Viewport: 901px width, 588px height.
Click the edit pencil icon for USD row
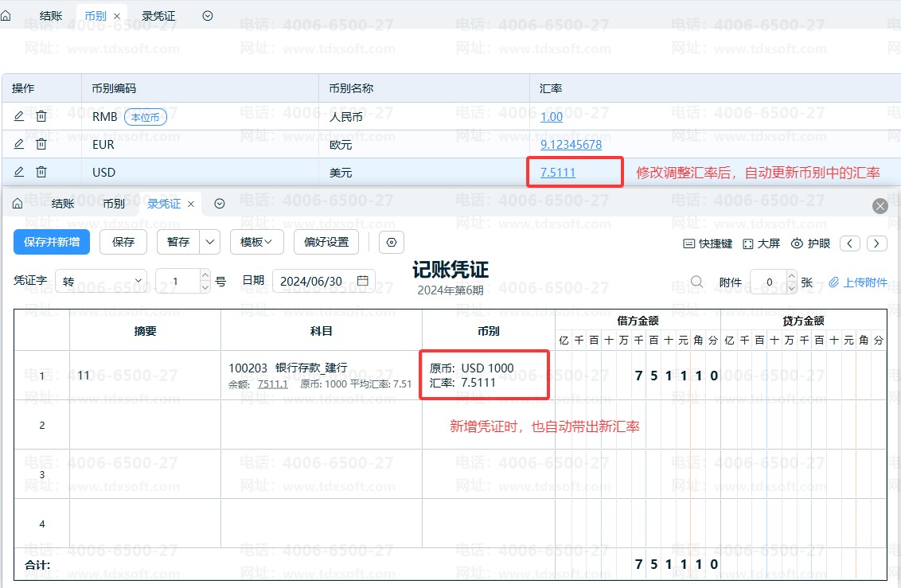(x=19, y=172)
